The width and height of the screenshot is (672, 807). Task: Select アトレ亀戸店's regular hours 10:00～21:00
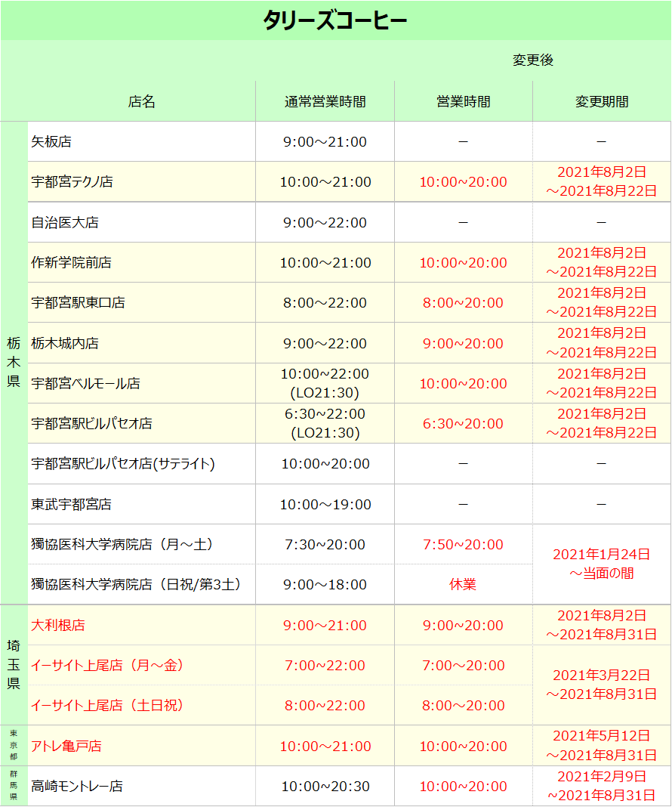coord(325,747)
